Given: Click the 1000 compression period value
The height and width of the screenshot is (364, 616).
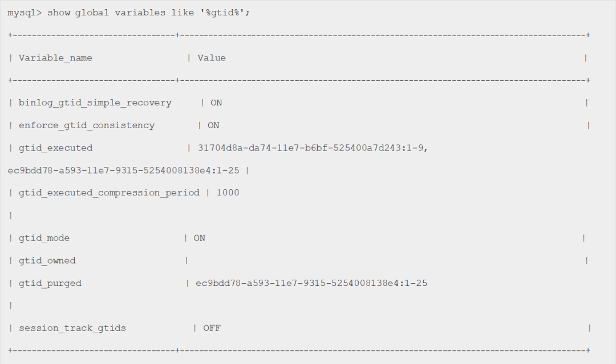Looking at the screenshot, I should pos(228,193).
